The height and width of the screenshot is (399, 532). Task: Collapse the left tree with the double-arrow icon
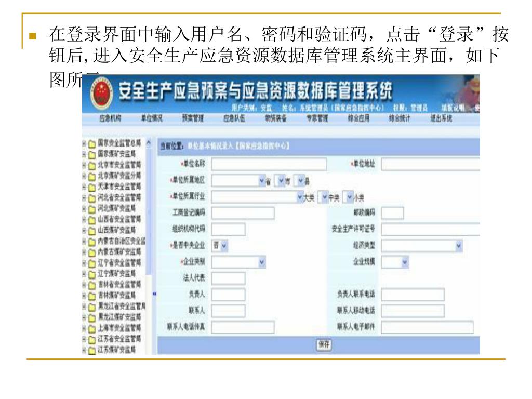(154, 294)
